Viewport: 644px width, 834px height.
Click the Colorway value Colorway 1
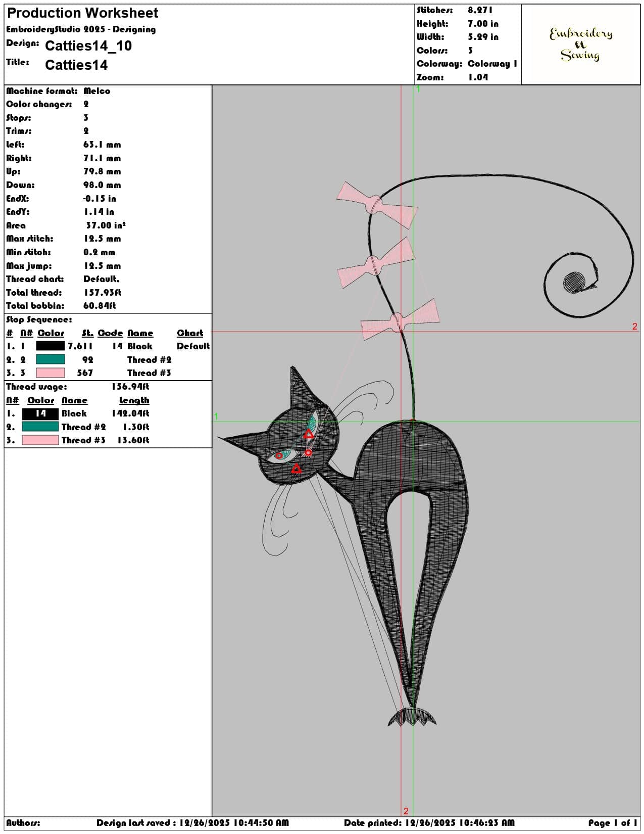coord(492,64)
